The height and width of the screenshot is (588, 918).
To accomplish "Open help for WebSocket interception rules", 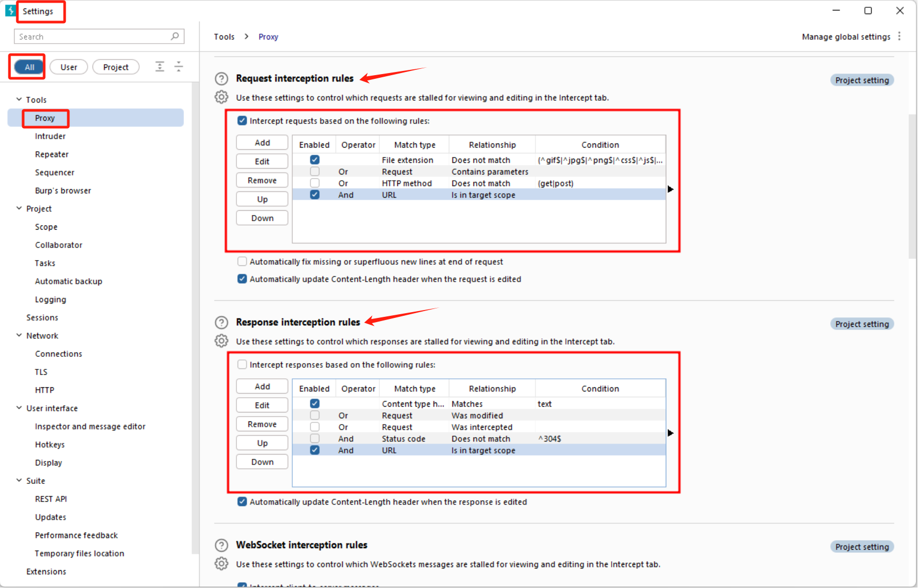I will [221, 545].
